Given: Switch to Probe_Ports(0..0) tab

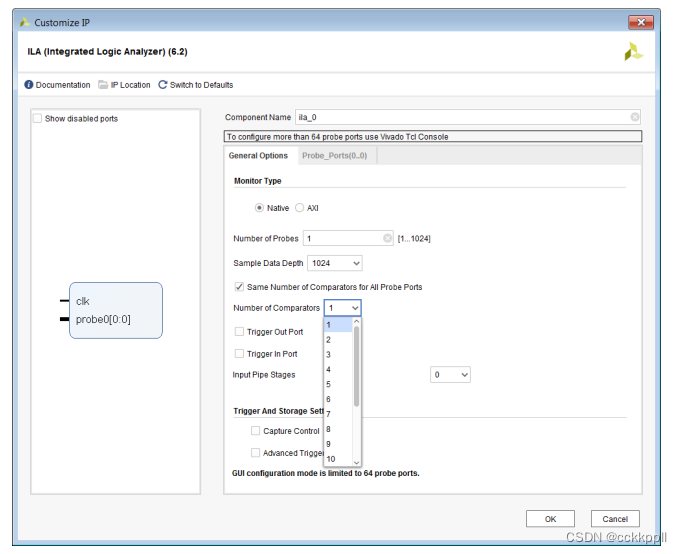Looking at the screenshot, I should (x=334, y=156).
